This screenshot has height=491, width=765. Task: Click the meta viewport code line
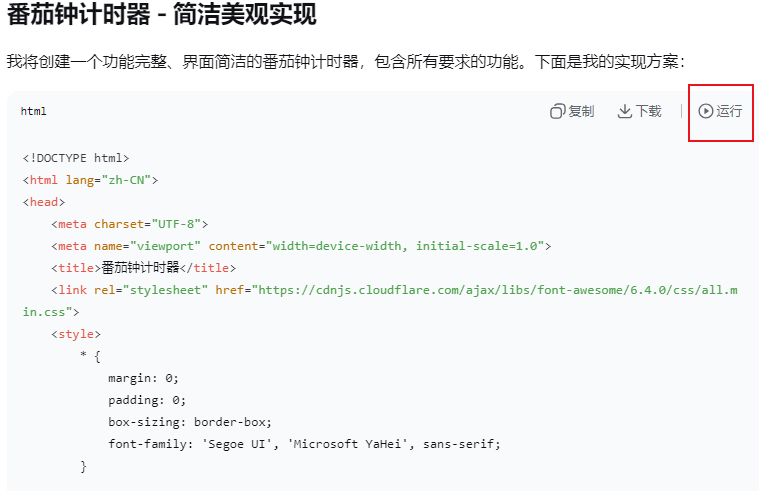coord(301,246)
